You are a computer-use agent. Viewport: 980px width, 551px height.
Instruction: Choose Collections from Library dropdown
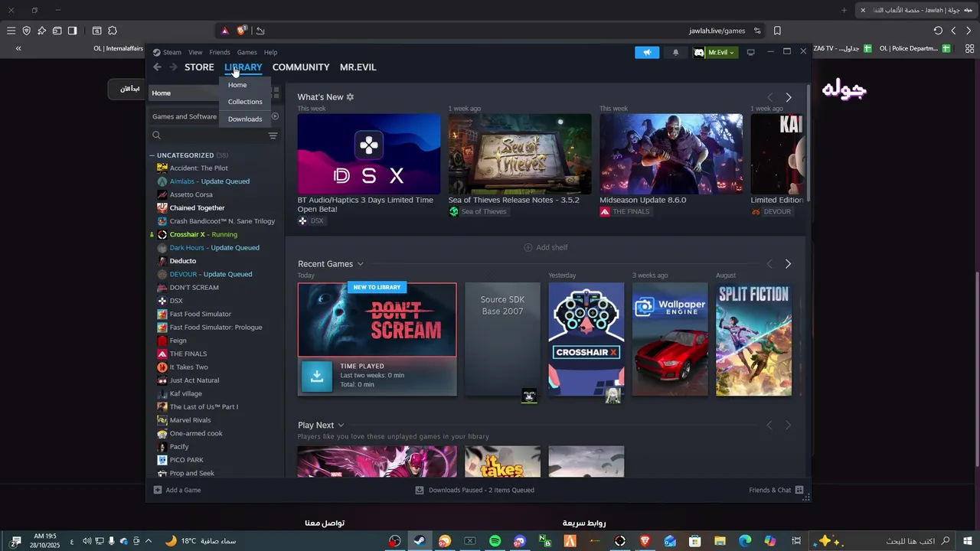(x=245, y=102)
